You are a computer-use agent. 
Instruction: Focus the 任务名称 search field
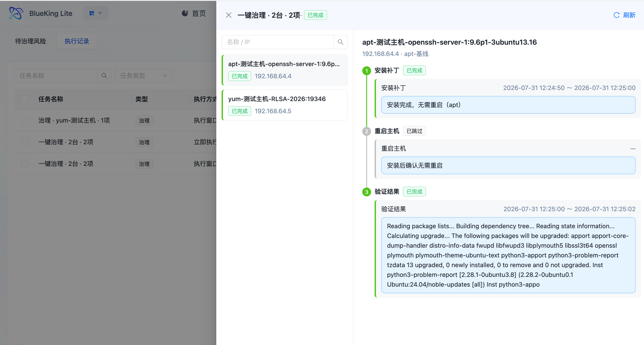pyautogui.click(x=56, y=75)
